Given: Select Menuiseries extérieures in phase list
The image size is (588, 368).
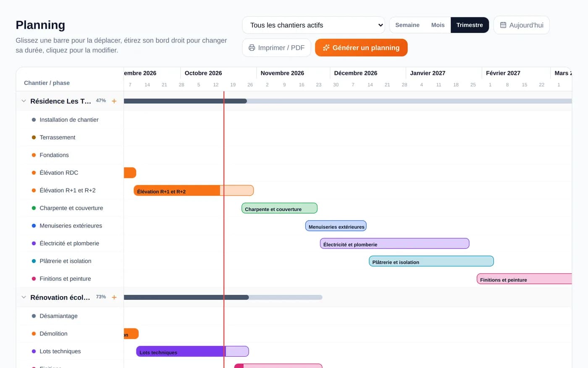Looking at the screenshot, I should (x=70, y=226).
